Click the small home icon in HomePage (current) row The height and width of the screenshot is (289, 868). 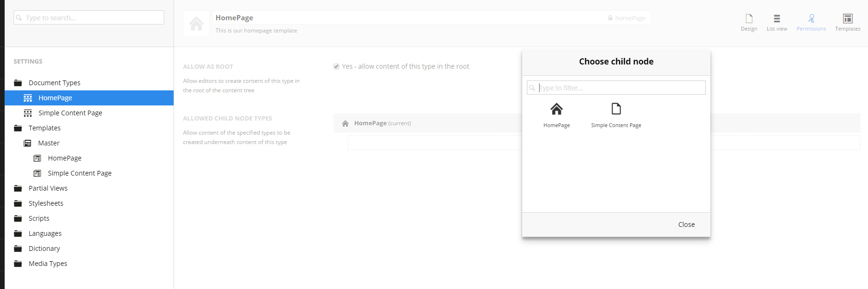tap(345, 123)
